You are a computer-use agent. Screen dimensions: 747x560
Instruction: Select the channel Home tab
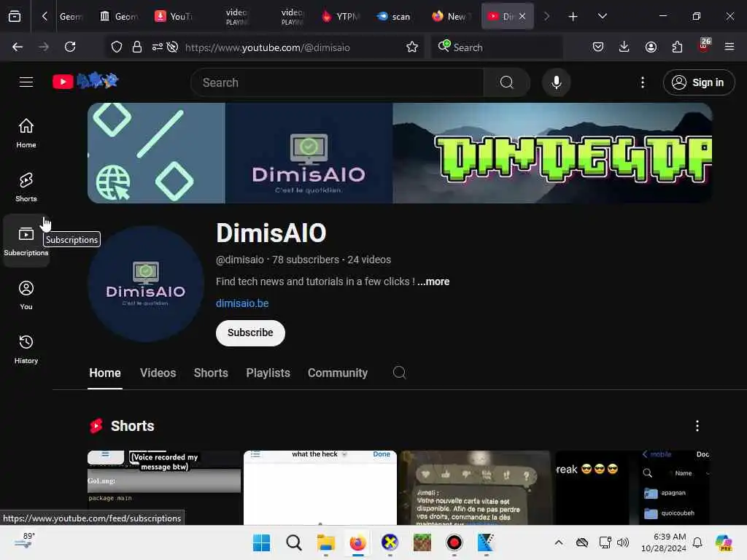click(x=105, y=373)
